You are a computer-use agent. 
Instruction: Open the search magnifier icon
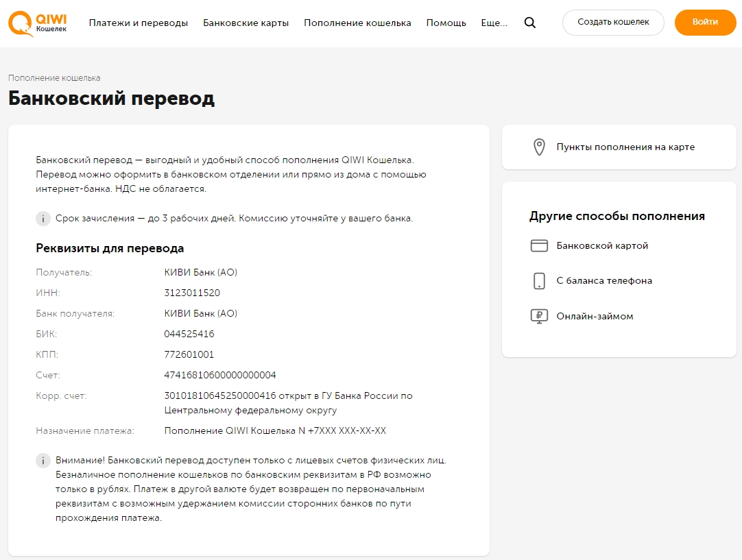coord(530,23)
